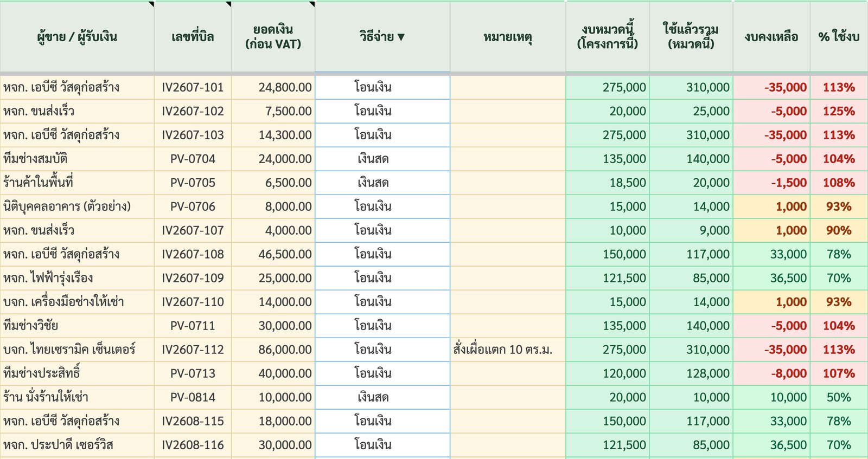The height and width of the screenshot is (459, 868).
Task: Click the หมายเหตุ column header
Action: click(508, 37)
